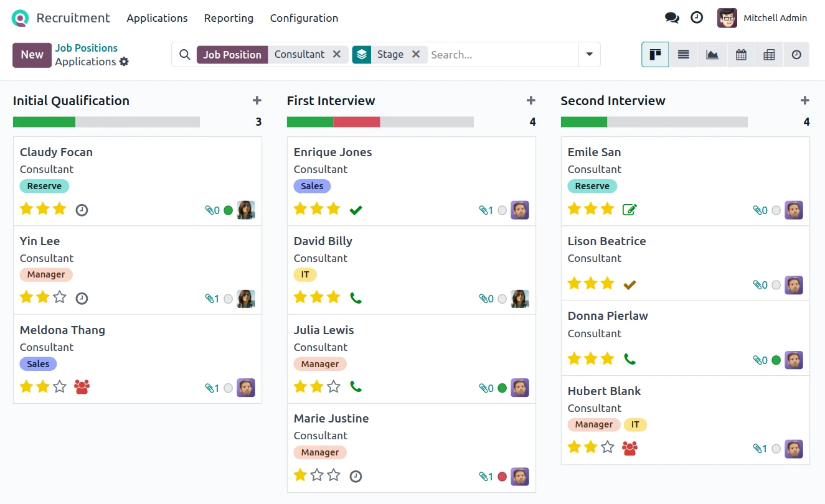Open the activity view clock icon
825x504 pixels.
[796, 55]
